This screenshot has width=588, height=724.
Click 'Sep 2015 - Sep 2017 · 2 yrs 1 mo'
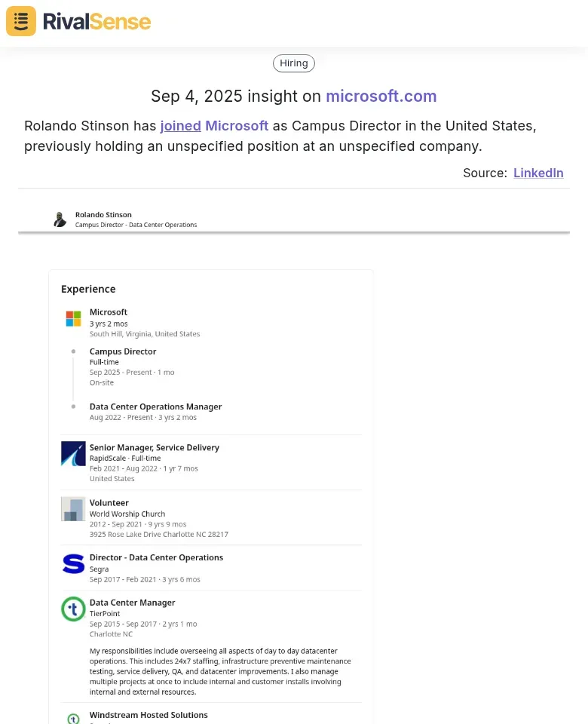(x=143, y=624)
